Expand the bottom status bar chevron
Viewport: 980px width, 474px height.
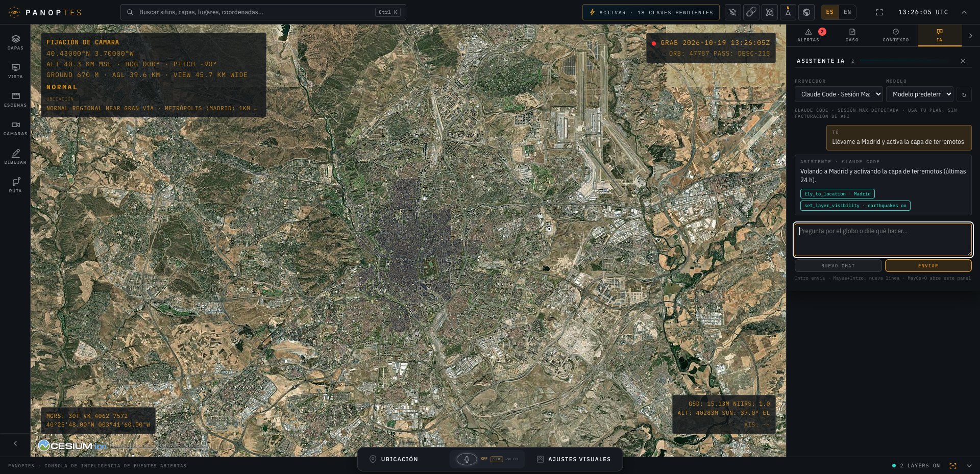click(969, 466)
